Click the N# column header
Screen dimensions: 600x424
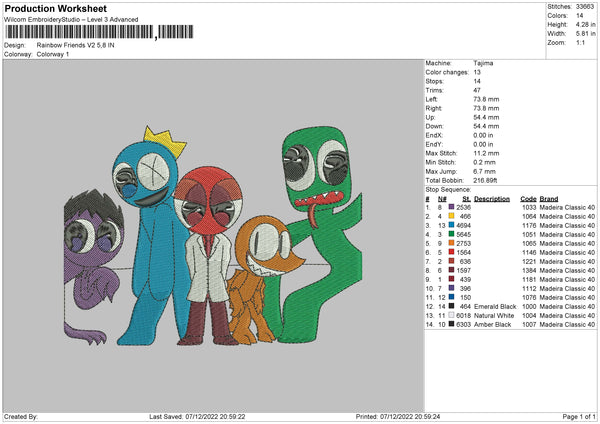(x=443, y=197)
